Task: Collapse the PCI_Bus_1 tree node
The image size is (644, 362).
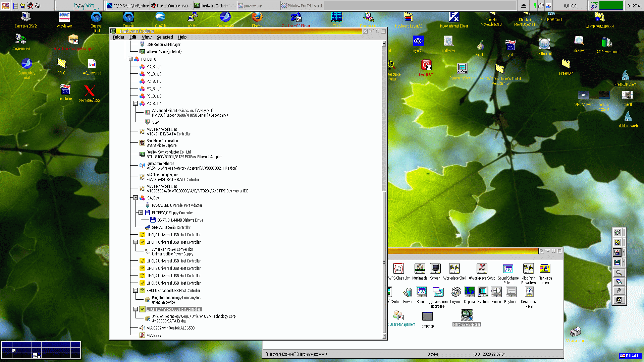Action: tap(136, 104)
